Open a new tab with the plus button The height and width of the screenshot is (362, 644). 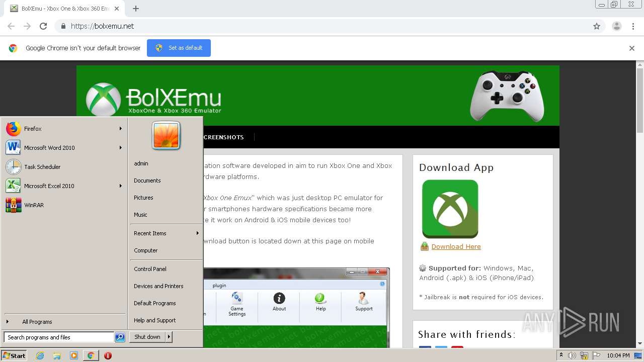tap(136, 9)
